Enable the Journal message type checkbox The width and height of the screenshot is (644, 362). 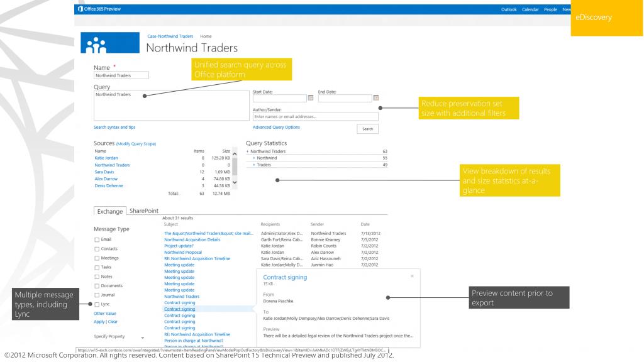[x=97, y=295]
